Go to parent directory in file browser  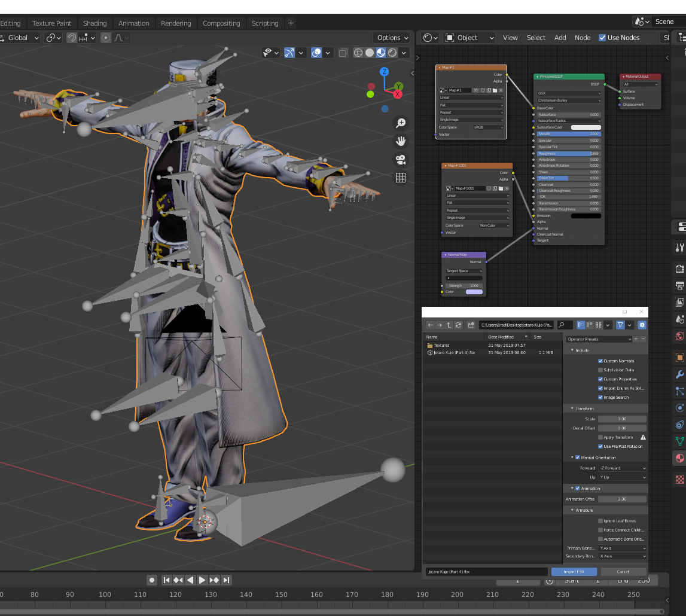[x=449, y=325]
